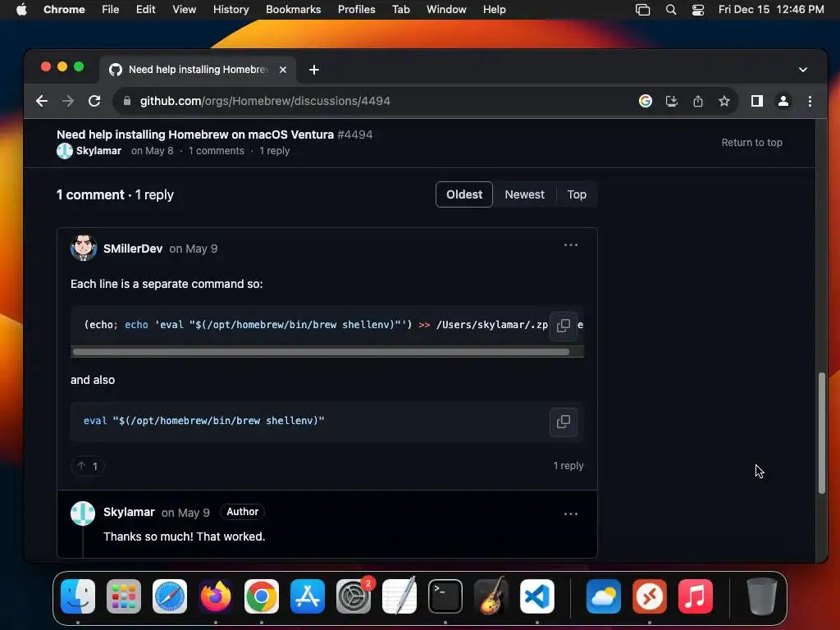Copy the eval shellenv command
Viewport: 840px width, 630px height.
[564, 422]
